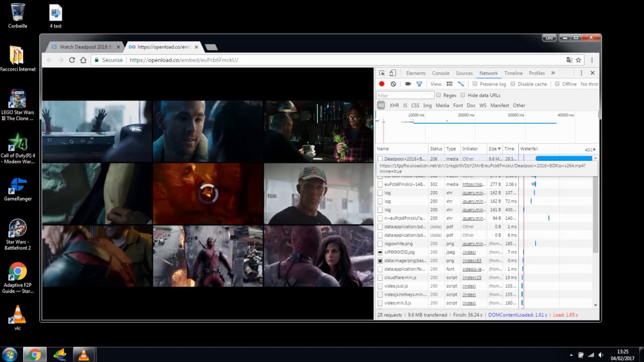
Task: Click the capture screenshots camera icon
Action: point(408,84)
